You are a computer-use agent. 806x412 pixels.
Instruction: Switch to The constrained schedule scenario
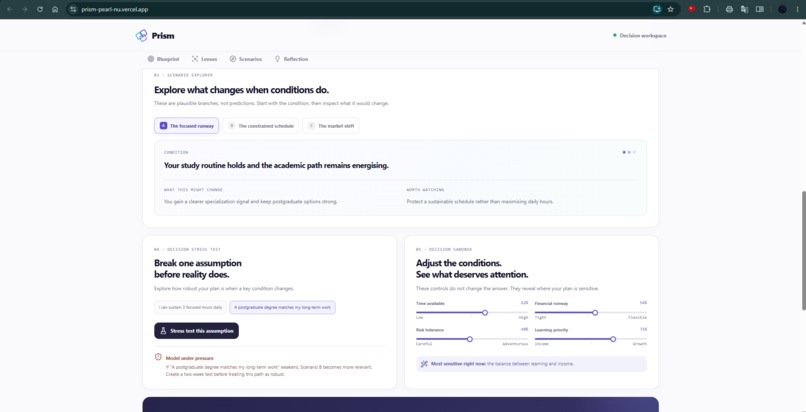(261, 126)
